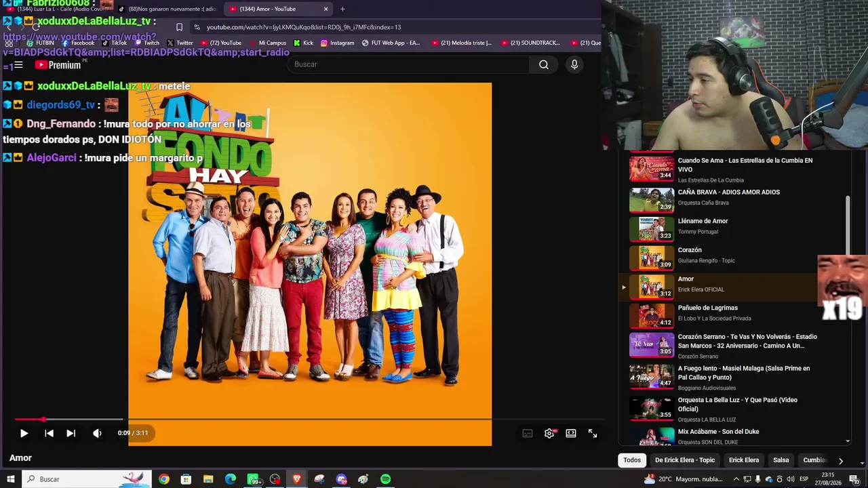868x488 pixels.
Task: Open Brave browser from the taskbar
Action: [297, 479]
